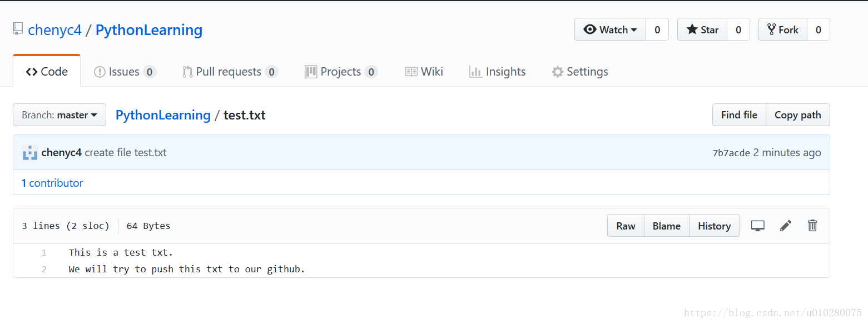868x324 pixels.
Task: Click test.txt filename in breadcrumb
Action: pos(245,115)
